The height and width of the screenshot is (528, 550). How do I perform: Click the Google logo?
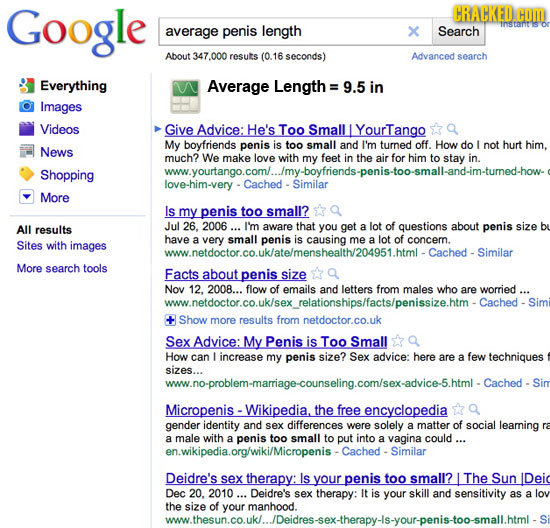76,33
